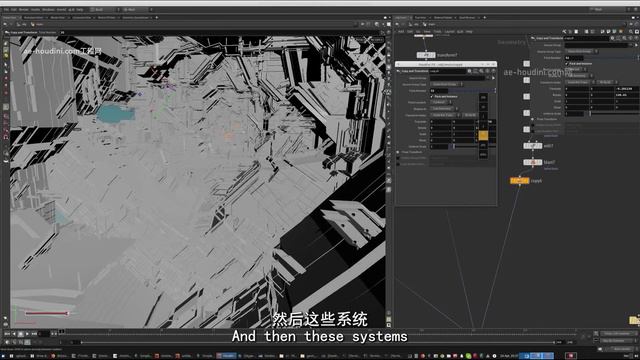Open Pivot Location dropdown in floating window
The width and height of the screenshot is (640, 360).
pyautogui.click(x=440, y=102)
